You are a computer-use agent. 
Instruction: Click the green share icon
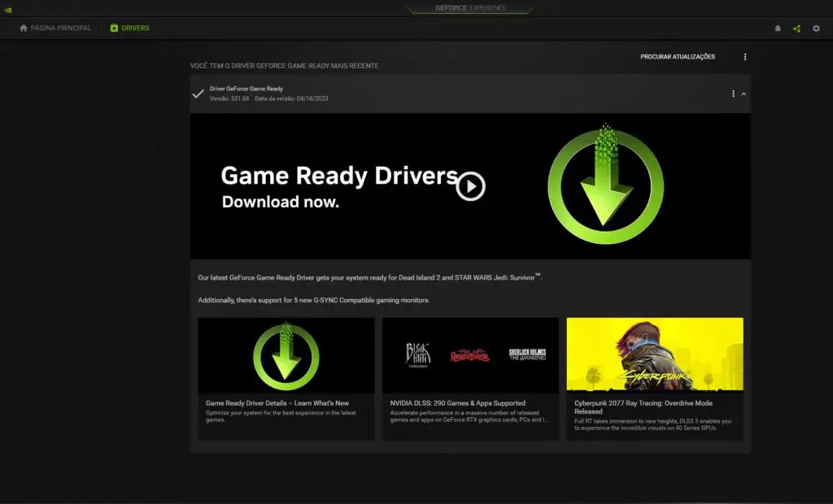click(796, 28)
